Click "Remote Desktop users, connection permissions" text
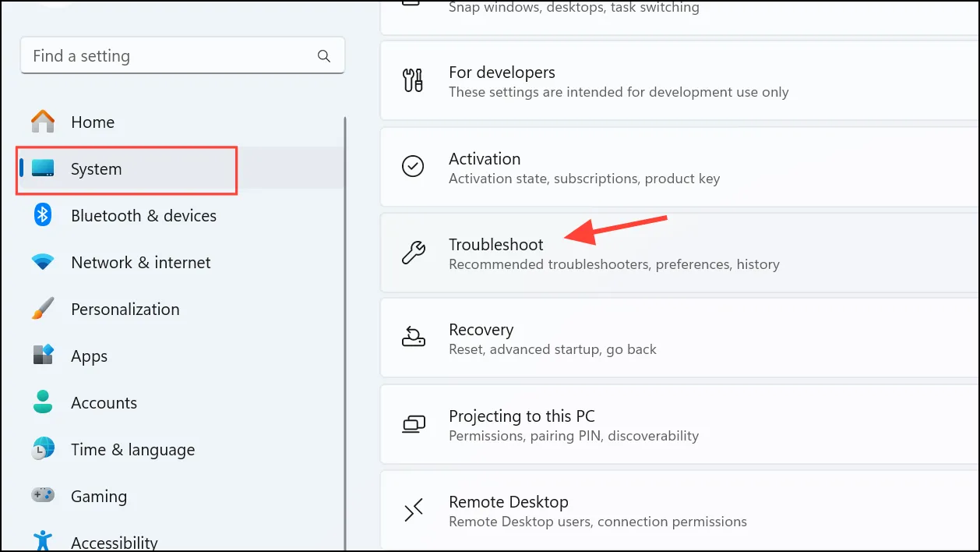 click(598, 522)
